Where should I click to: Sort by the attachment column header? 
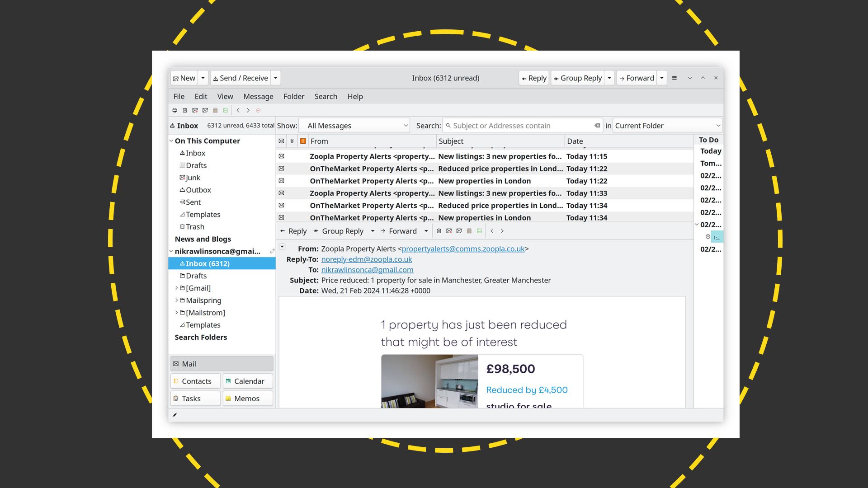(292, 141)
